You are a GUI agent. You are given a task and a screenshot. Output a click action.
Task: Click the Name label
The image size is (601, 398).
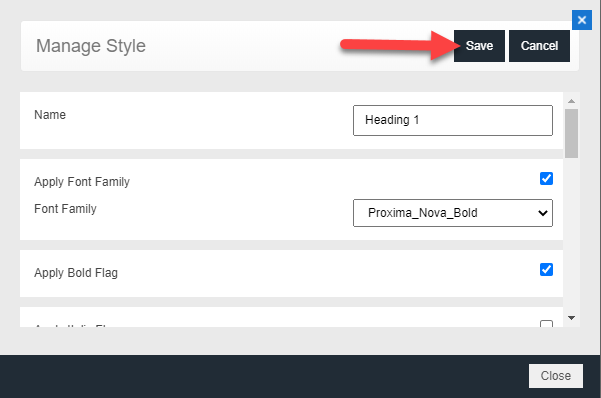(50, 115)
